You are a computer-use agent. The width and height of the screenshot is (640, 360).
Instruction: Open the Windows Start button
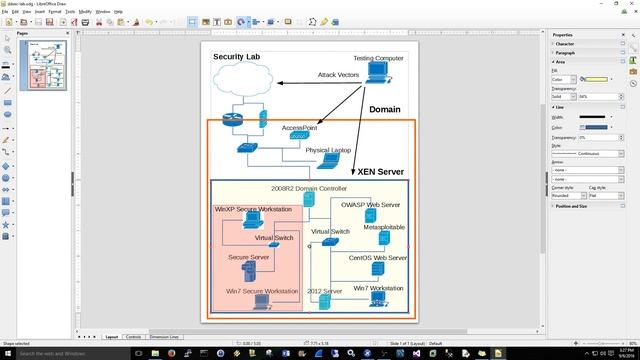point(8,353)
